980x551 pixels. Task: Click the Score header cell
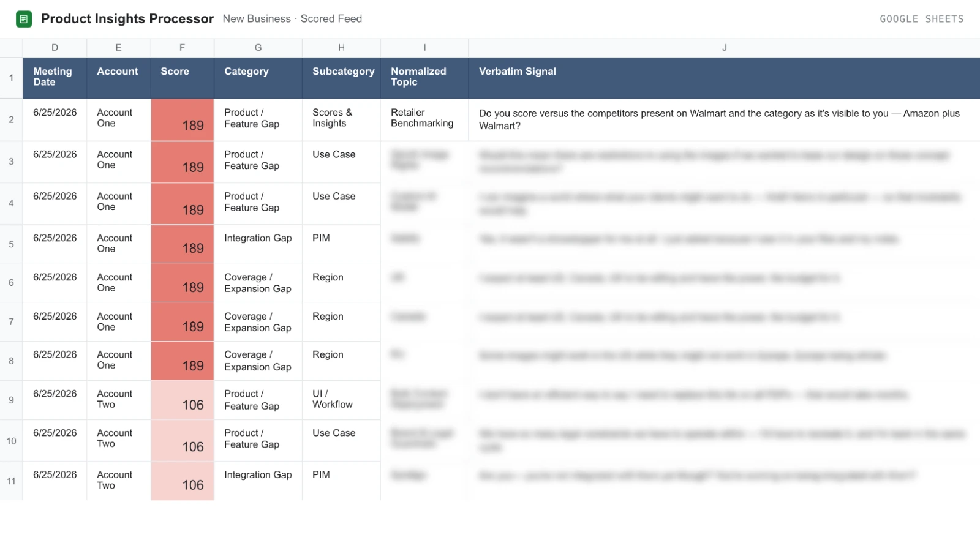(183, 78)
